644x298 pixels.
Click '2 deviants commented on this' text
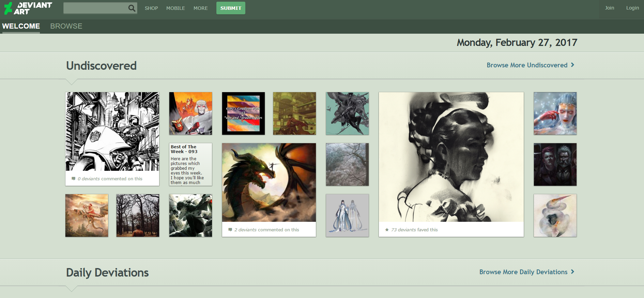point(267,230)
